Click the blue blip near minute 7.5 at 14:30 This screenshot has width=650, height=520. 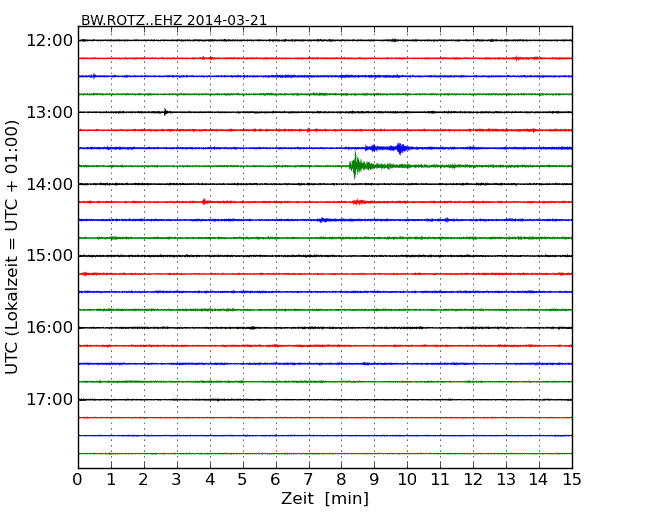tap(323, 220)
